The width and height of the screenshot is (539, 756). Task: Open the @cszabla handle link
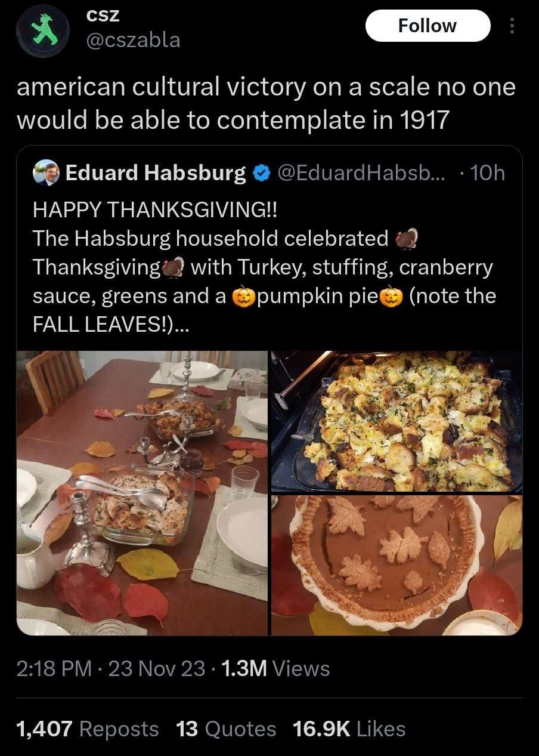coord(134,40)
